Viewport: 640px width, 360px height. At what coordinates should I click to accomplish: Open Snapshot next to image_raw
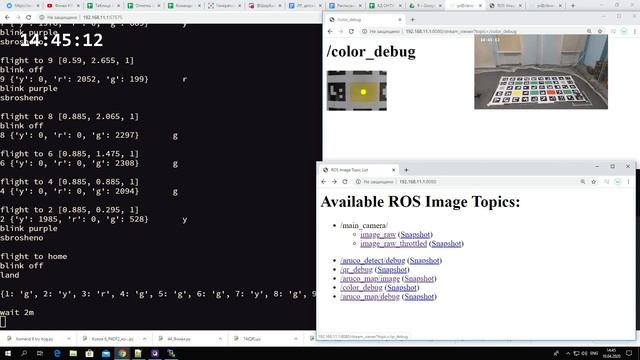pyautogui.click(x=415, y=235)
